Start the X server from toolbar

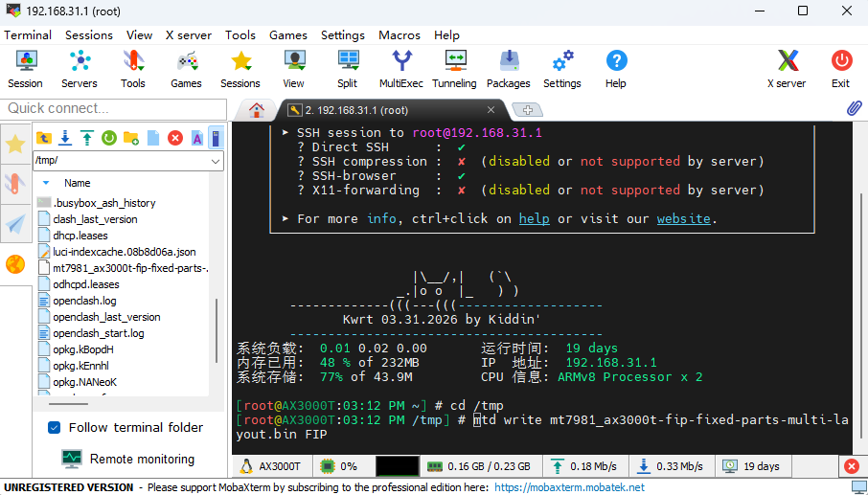pyautogui.click(x=787, y=69)
